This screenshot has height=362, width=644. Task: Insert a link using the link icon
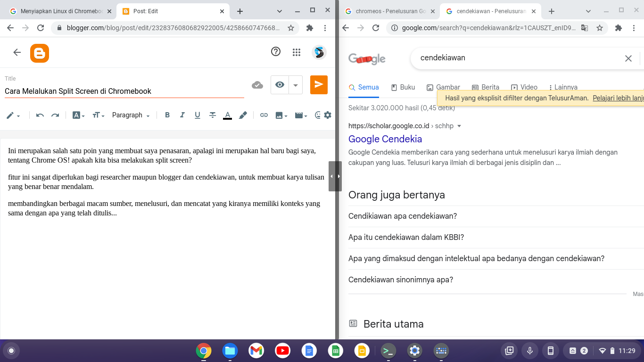(264, 115)
